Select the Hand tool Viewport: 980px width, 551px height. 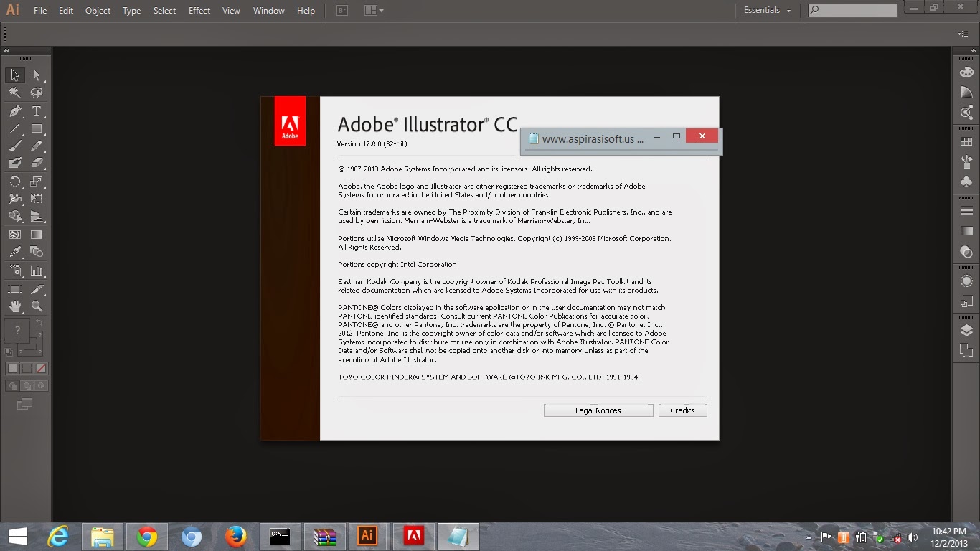tap(15, 306)
